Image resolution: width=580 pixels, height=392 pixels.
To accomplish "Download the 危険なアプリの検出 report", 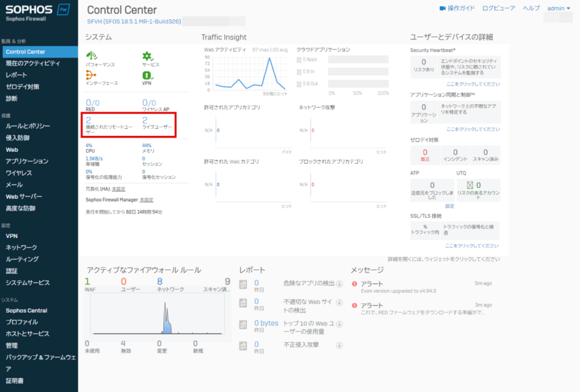I will (x=339, y=284).
